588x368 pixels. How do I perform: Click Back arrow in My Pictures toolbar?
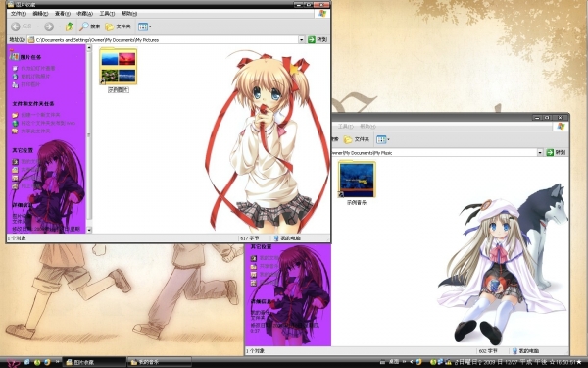[16, 26]
